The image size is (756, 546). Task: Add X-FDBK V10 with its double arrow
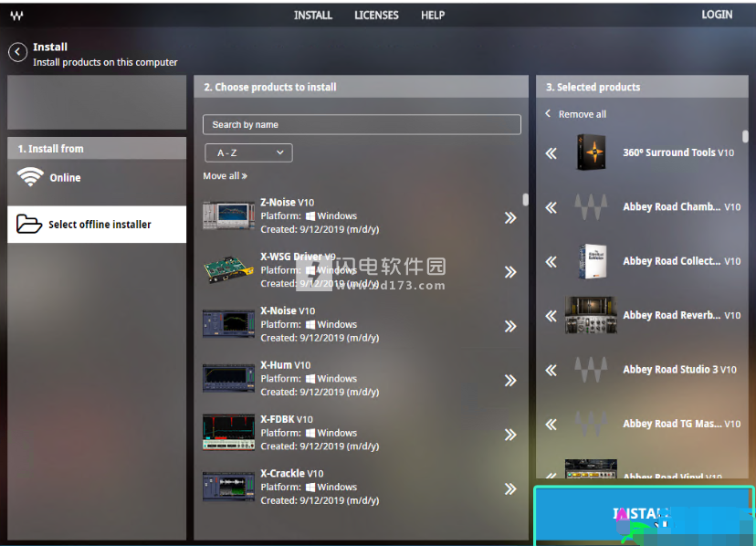tap(510, 435)
